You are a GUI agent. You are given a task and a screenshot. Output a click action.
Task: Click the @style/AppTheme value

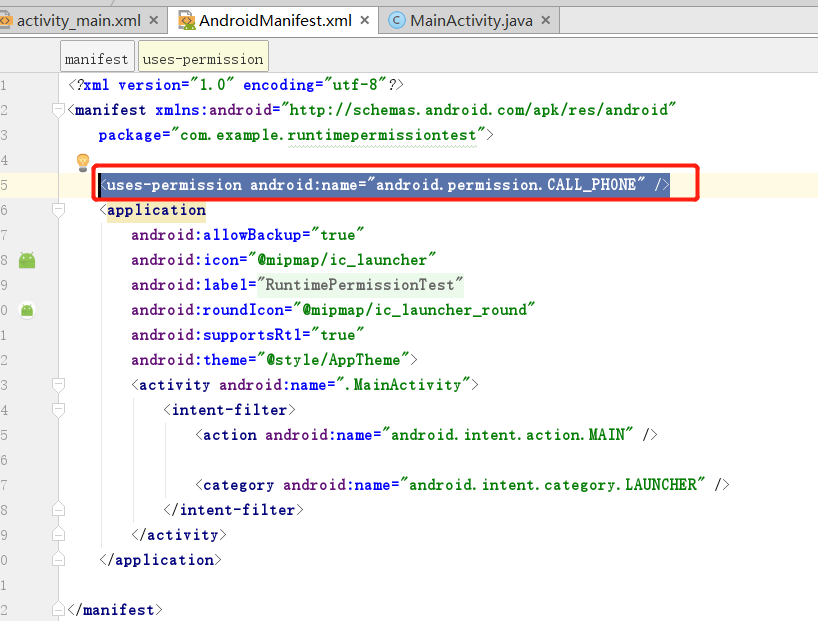pos(333,360)
